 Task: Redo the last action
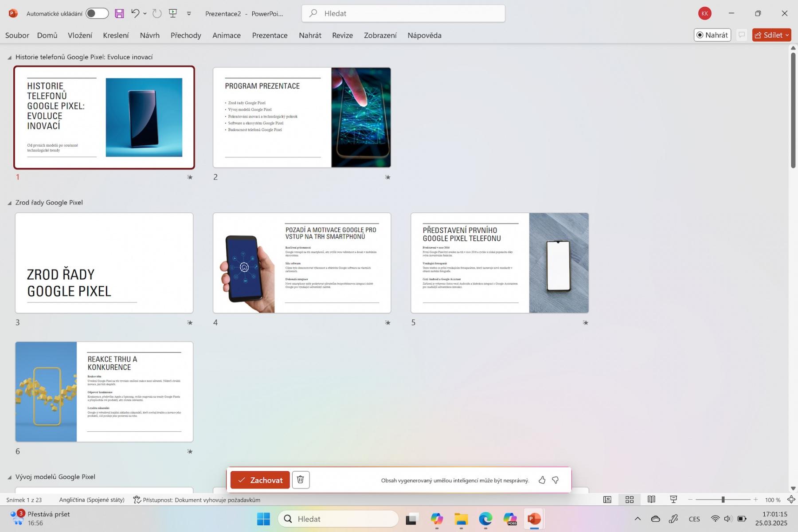(157, 13)
